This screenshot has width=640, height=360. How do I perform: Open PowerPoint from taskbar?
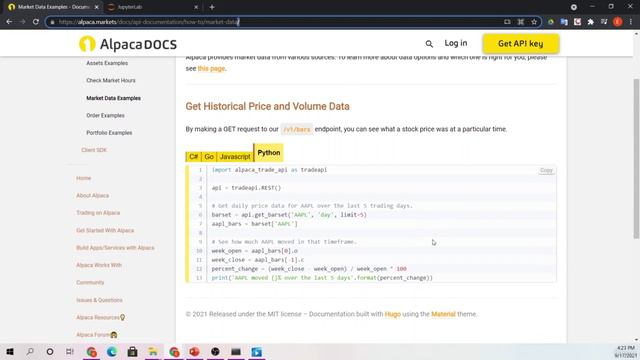click(194, 351)
